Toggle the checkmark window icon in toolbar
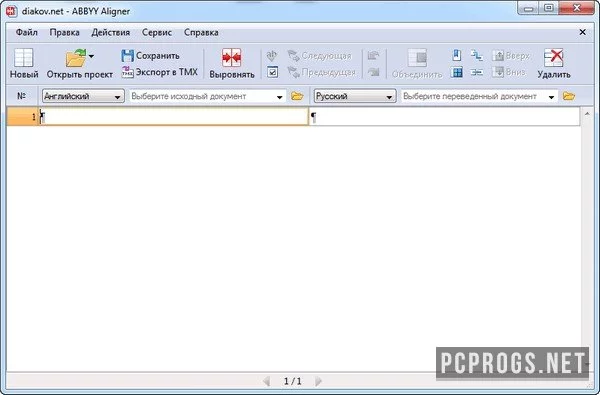 point(272,72)
